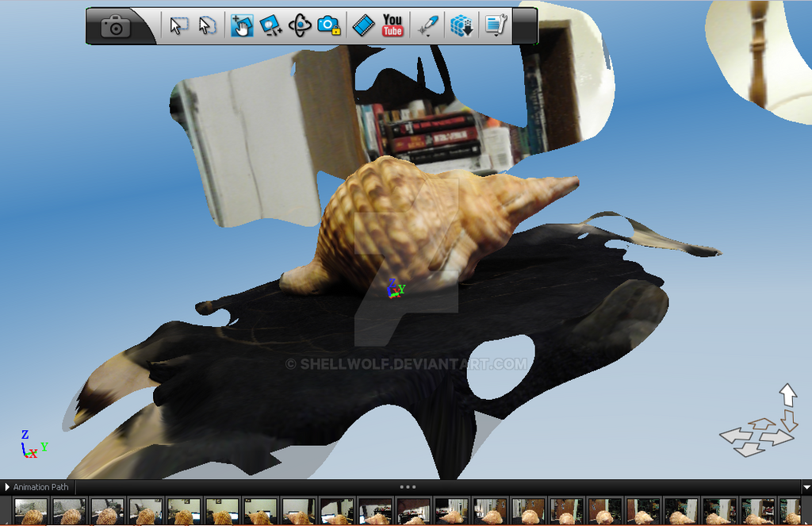Click the three-dot panel grip handle

408,487
